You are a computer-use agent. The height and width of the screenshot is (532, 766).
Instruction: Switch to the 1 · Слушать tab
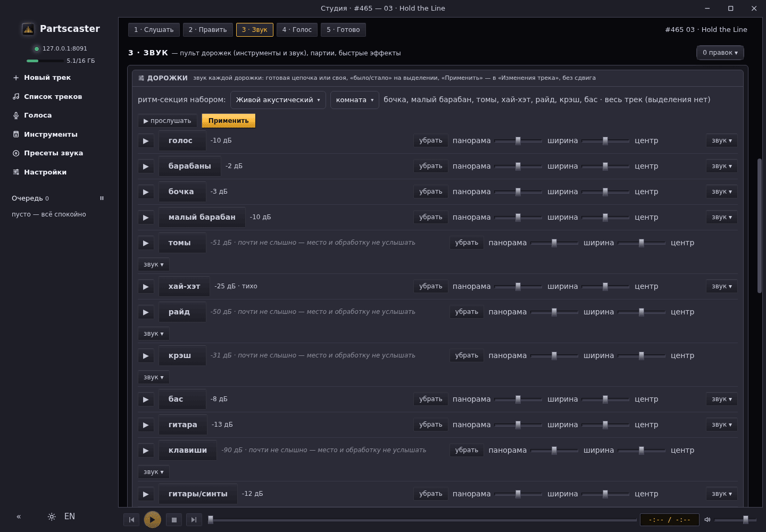[x=154, y=30]
